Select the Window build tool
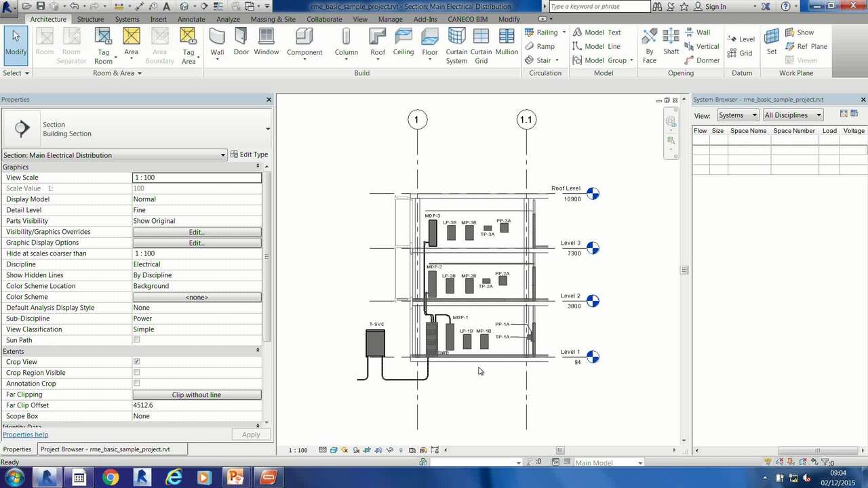This screenshot has height=488, width=868. coord(267,42)
